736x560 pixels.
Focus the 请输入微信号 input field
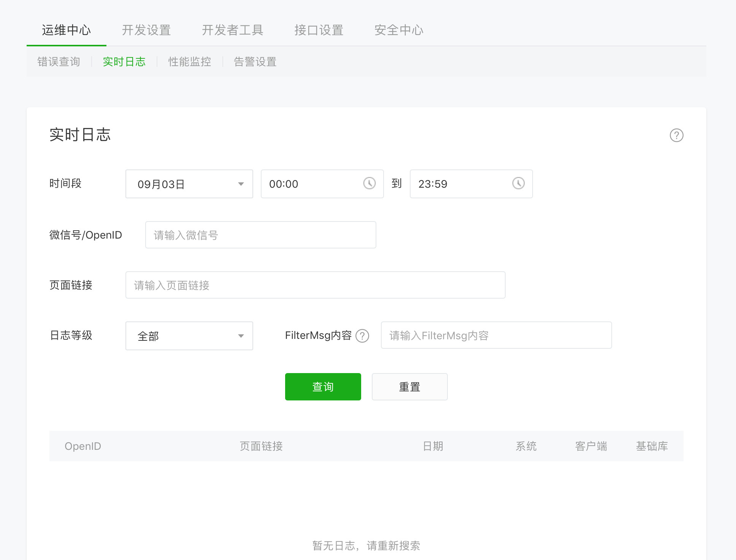tap(260, 235)
